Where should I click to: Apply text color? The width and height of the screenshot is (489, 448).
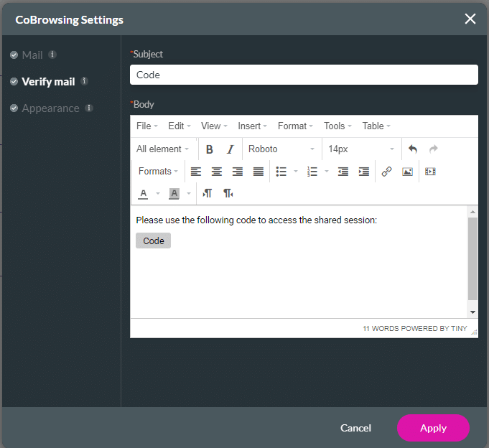coord(143,194)
